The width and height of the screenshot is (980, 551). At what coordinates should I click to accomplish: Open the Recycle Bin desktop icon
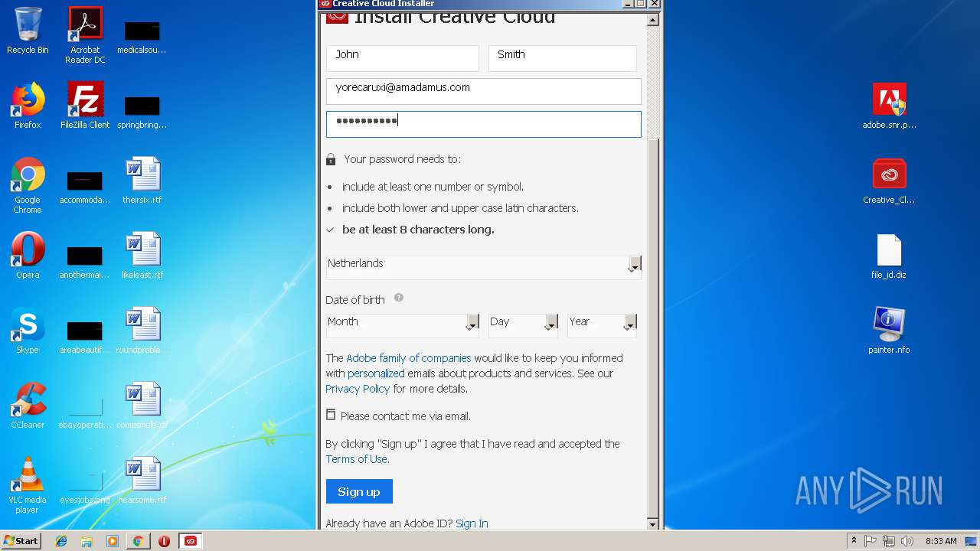(28, 31)
